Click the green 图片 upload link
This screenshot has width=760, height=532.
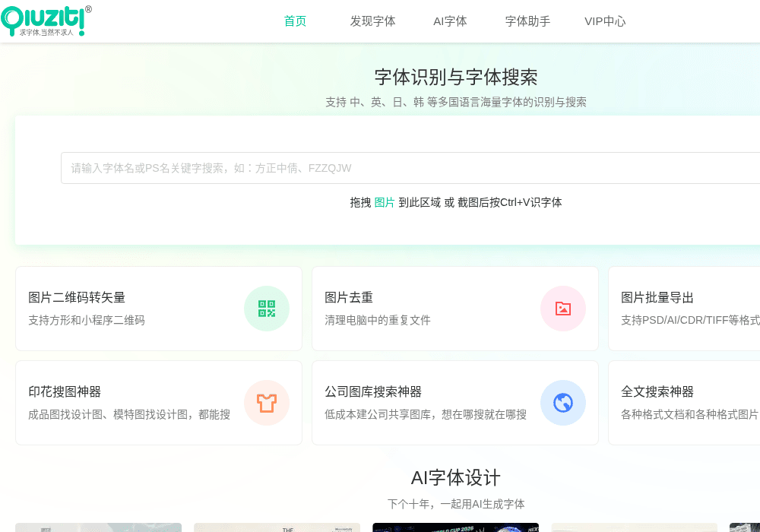(385, 202)
